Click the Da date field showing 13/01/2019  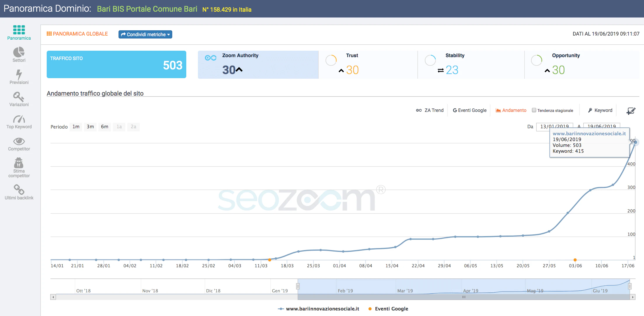pyautogui.click(x=554, y=127)
